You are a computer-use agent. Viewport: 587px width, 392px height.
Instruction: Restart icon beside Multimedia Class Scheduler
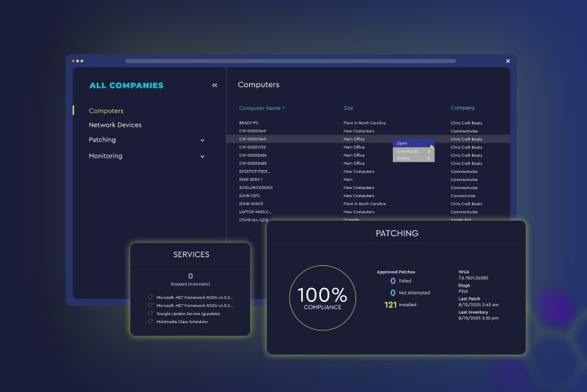click(x=150, y=321)
